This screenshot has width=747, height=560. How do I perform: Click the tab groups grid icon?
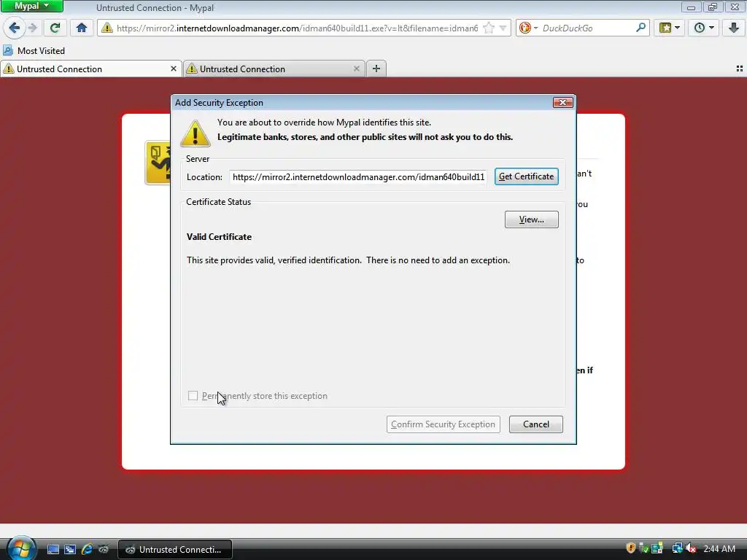click(x=740, y=69)
